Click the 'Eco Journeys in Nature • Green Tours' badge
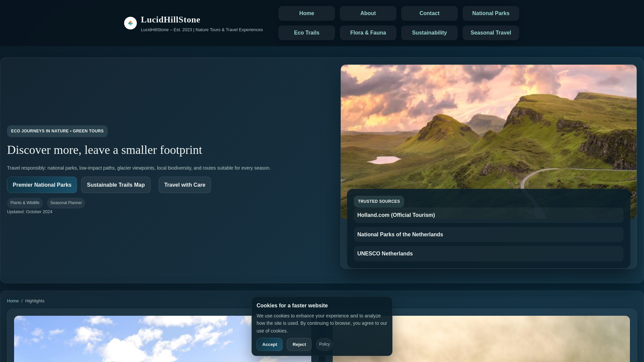This screenshot has height=362, width=644. tap(57, 131)
